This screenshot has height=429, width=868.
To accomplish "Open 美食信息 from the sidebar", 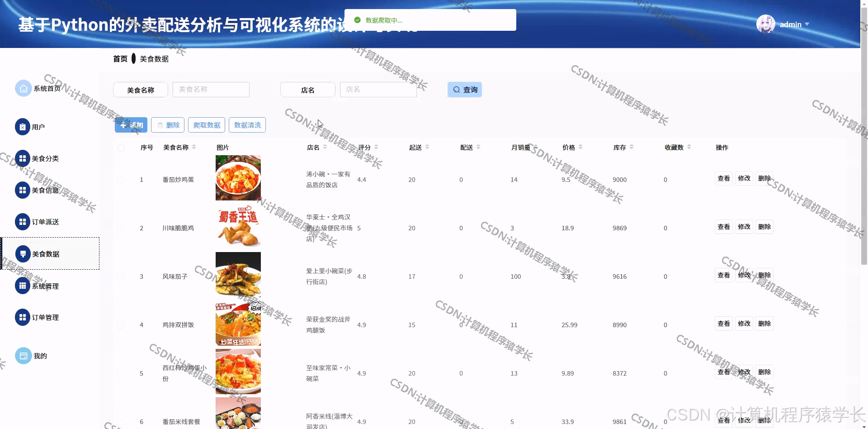I will pos(23,190).
